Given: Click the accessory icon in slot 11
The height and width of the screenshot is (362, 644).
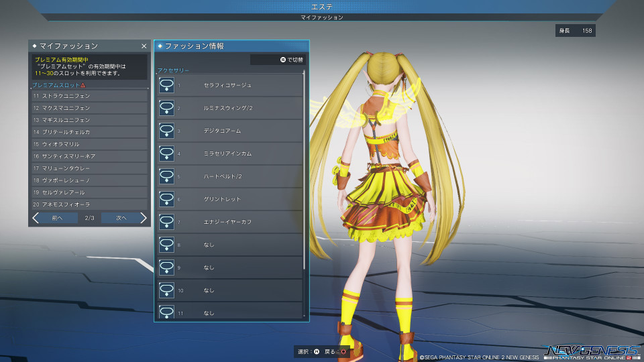Looking at the screenshot, I should 166,312.
